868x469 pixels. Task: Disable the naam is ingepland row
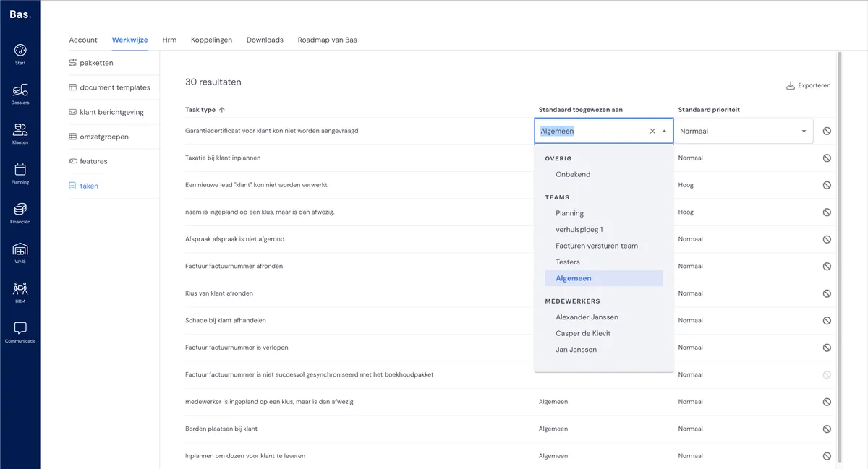click(x=827, y=212)
